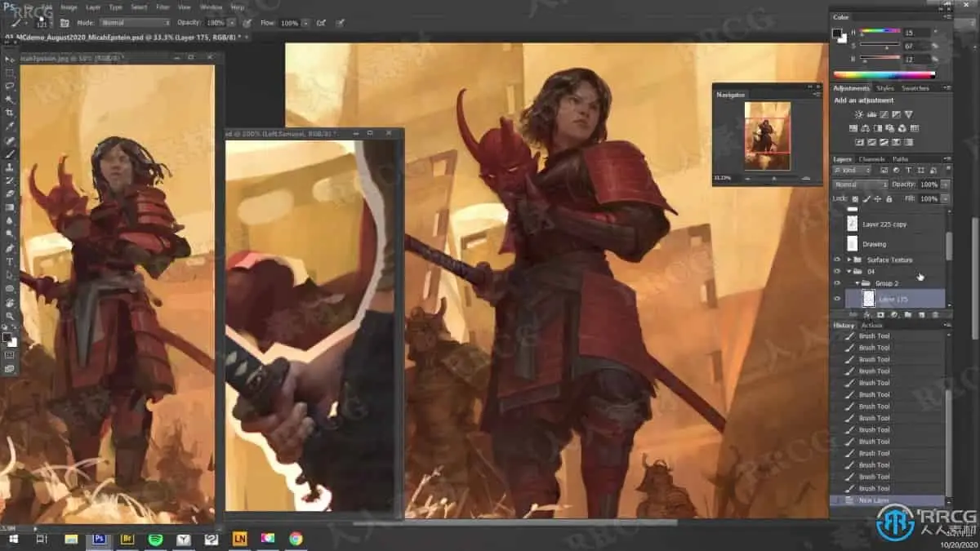Select the Rectangular Marquee tool

pyautogui.click(x=10, y=72)
